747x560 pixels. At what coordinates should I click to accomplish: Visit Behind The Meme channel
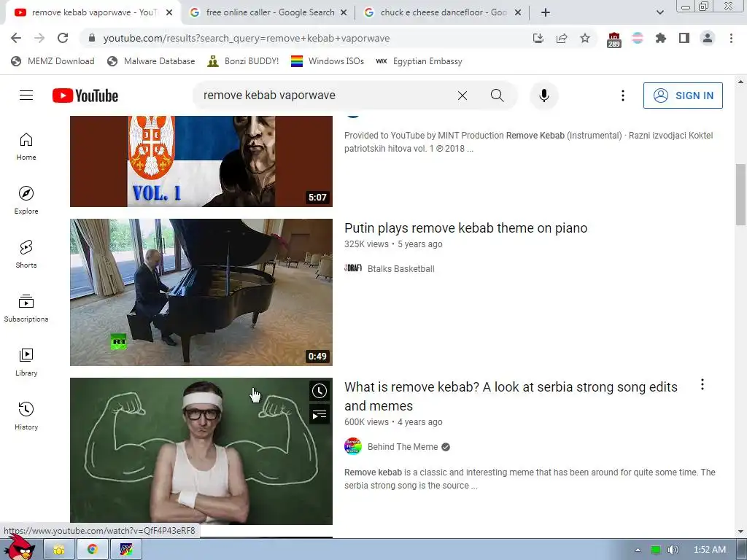tap(403, 447)
